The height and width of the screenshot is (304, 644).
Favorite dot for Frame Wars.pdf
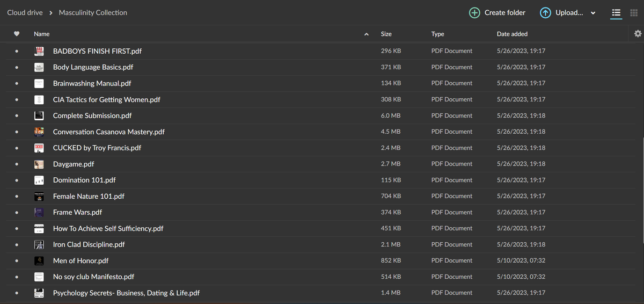[x=17, y=213]
